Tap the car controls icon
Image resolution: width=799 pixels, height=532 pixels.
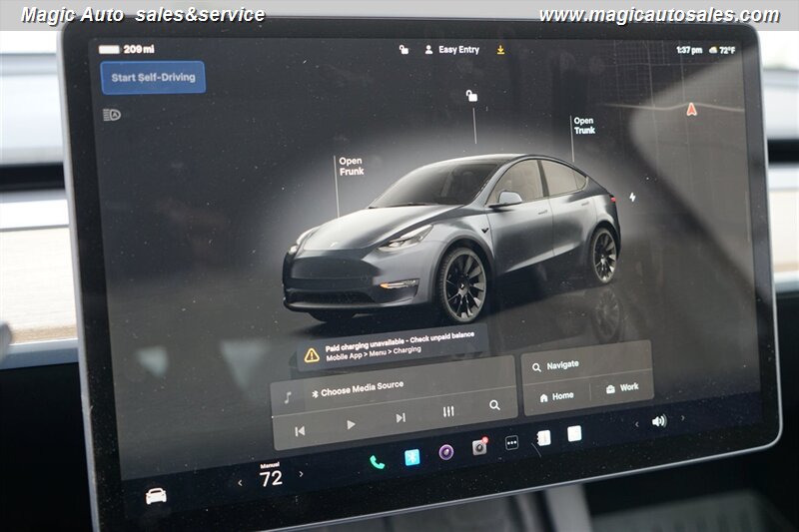tap(156, 495)
